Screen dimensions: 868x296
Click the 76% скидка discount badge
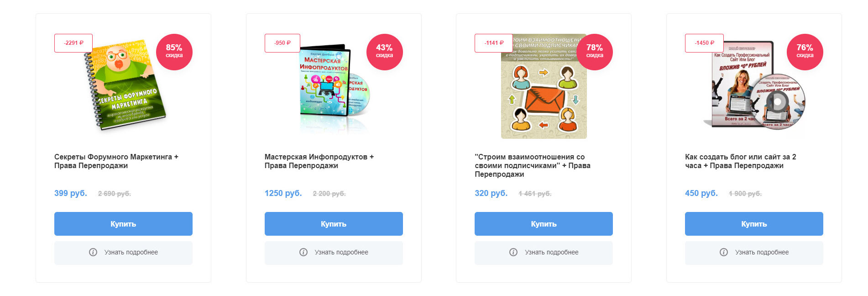(805, 52)
